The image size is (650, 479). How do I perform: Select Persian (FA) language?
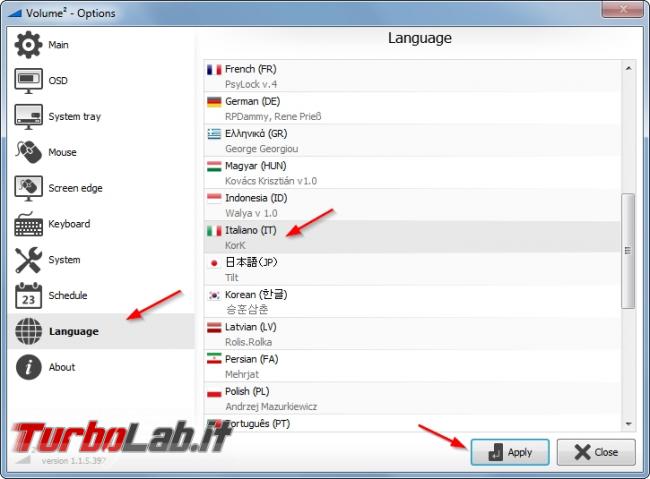tap(412, 366)
